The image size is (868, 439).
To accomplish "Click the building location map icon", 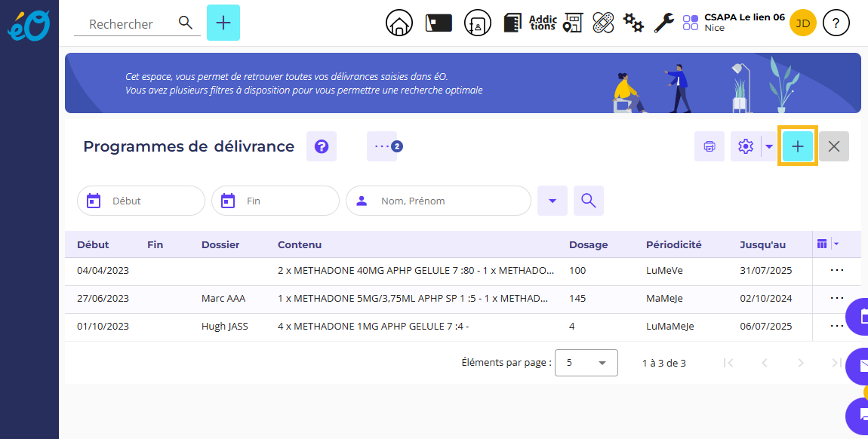I will 574,23.
